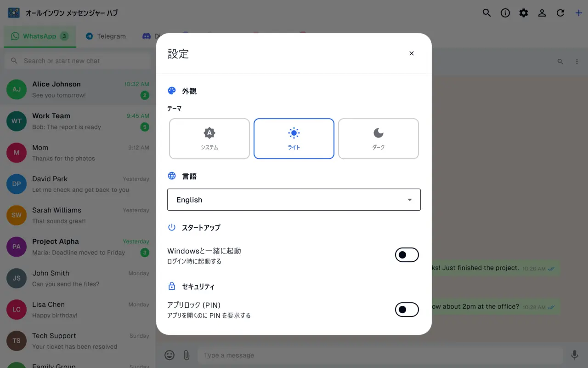Click the WT avatar of Work Team
This screenshot has height=368, width=588.
[17, 121]
